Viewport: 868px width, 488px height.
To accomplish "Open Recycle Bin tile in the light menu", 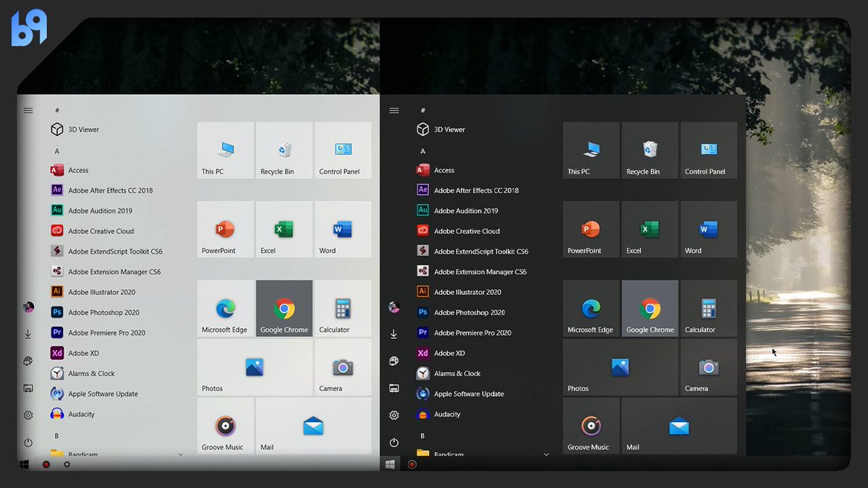I will click(284, 150).
